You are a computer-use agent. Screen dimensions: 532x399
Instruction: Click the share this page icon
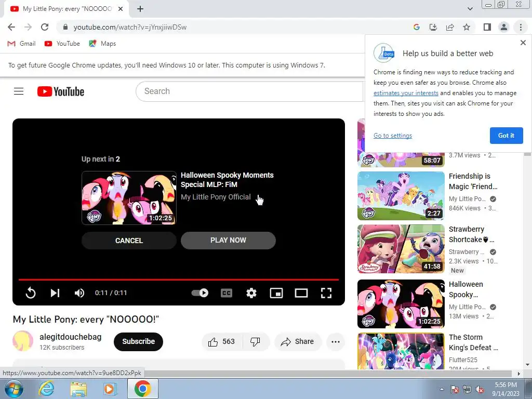450,27
